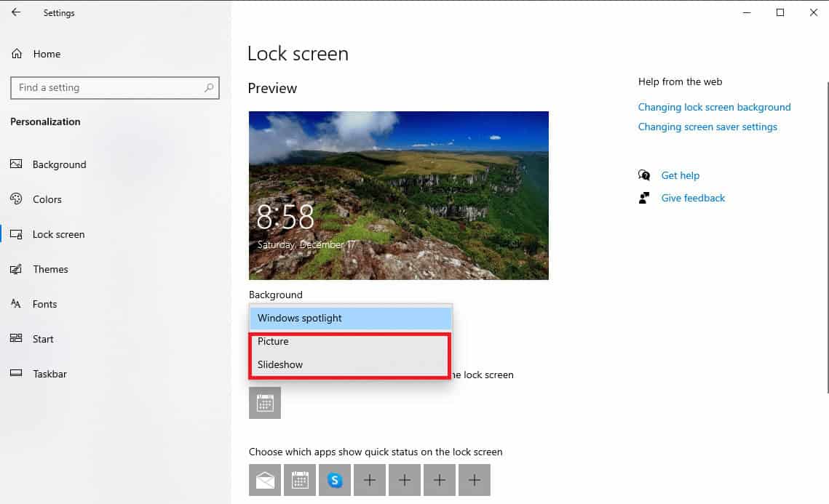The width and height of the screenshot is (829, 504).
Task: Click the search magnifier in Find a setting
Action: [210, 88]
